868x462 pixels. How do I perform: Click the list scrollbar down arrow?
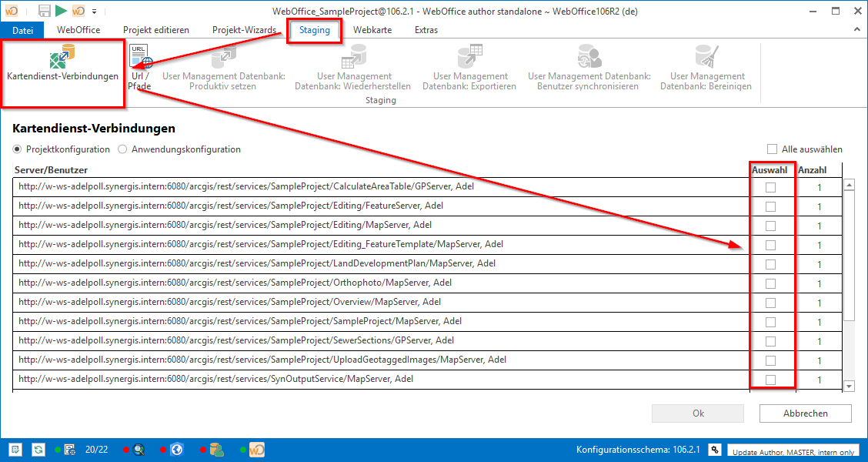click(850, 387)
